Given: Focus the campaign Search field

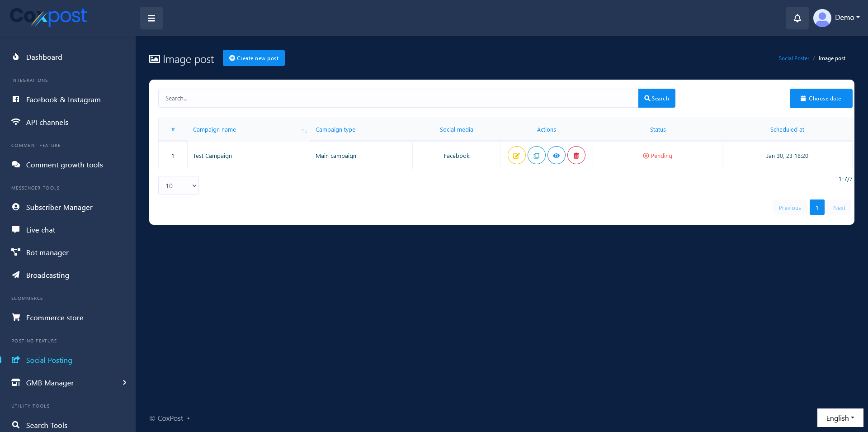Looking at the screenshot, I should point(398,98).
